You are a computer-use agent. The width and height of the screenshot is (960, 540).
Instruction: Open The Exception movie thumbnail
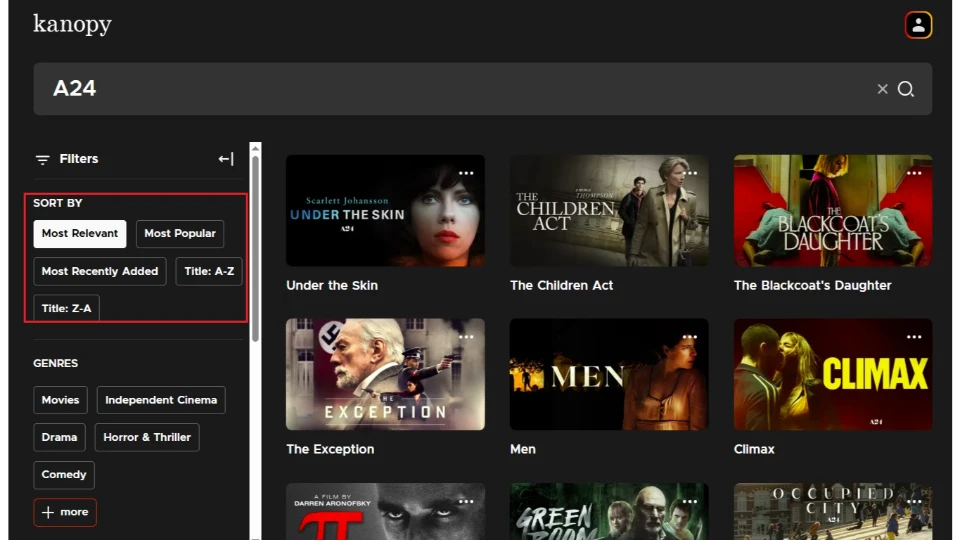[x=385, y=374]
